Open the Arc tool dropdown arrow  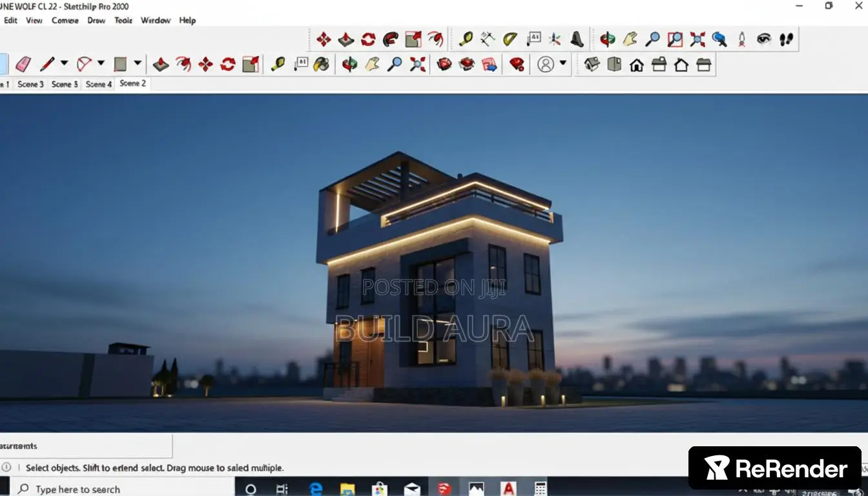(x=101, y=63)
